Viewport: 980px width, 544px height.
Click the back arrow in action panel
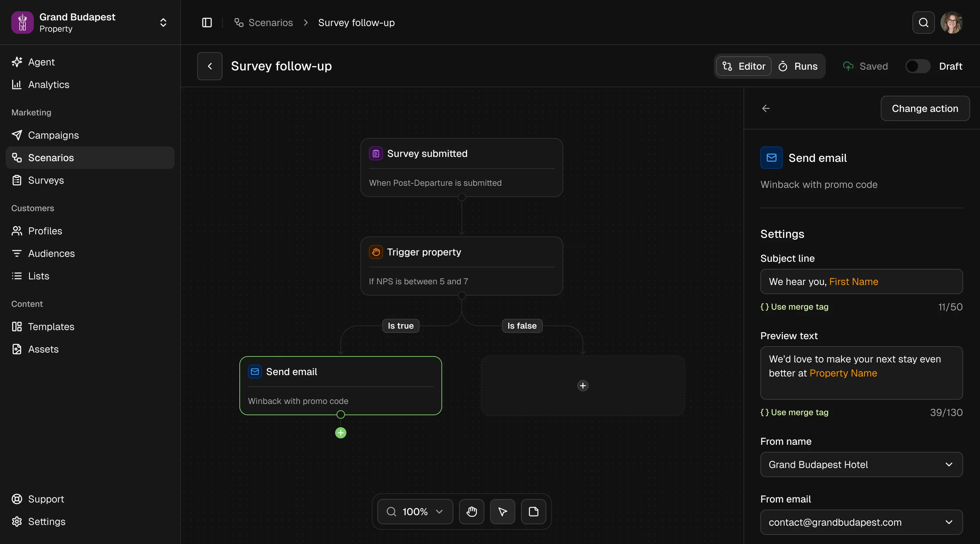coord(766,108)
